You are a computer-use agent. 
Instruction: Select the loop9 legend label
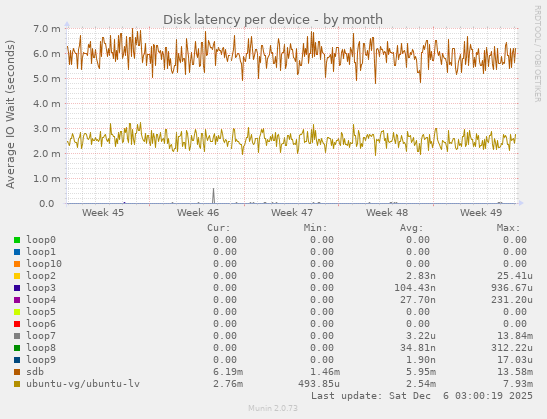(41, 360)
